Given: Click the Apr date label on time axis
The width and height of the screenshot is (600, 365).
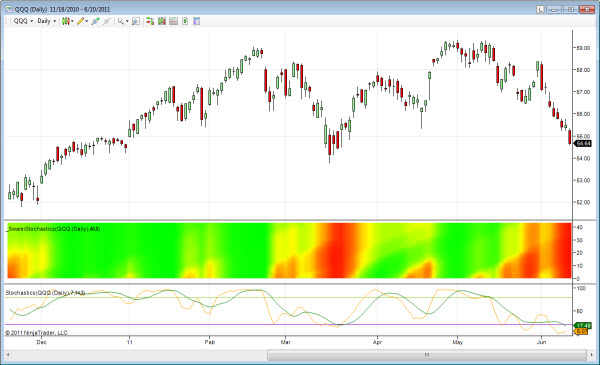Looking at the screenshot, I should [377, 342].
